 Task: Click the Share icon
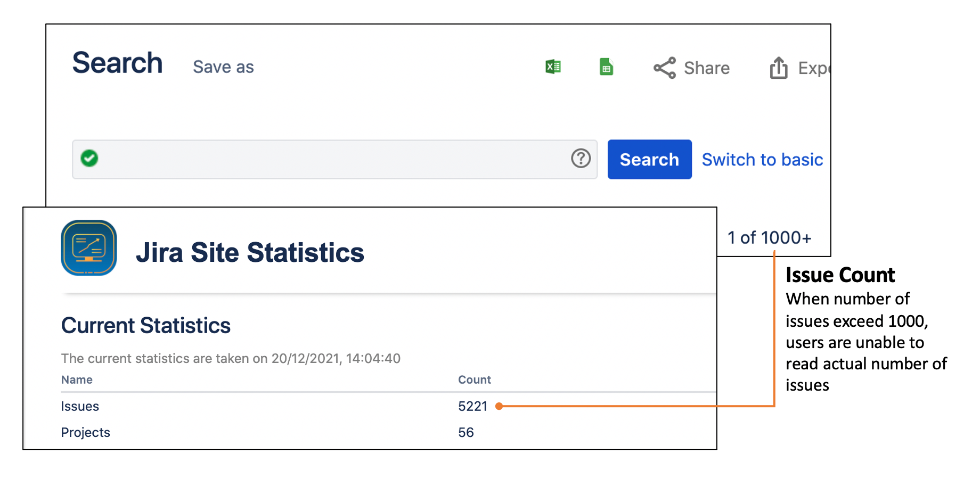coord(665,68)
